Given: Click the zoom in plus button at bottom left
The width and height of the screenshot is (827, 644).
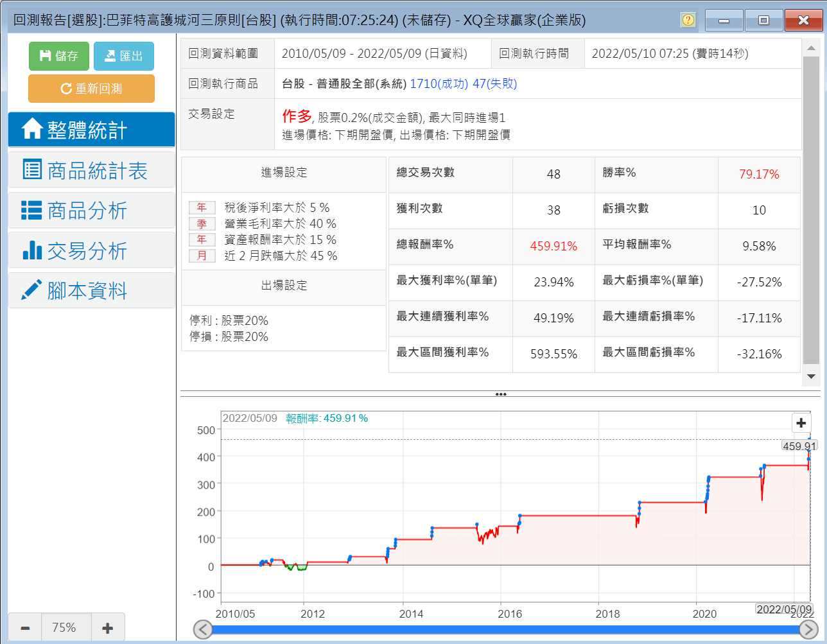Looking at the screenshot, I should 108,627.
